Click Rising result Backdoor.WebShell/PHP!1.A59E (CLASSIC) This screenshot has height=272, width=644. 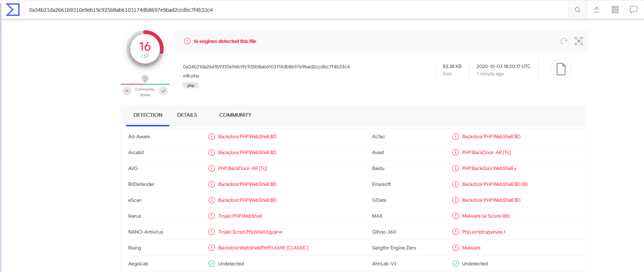click(x=263, y=248)
